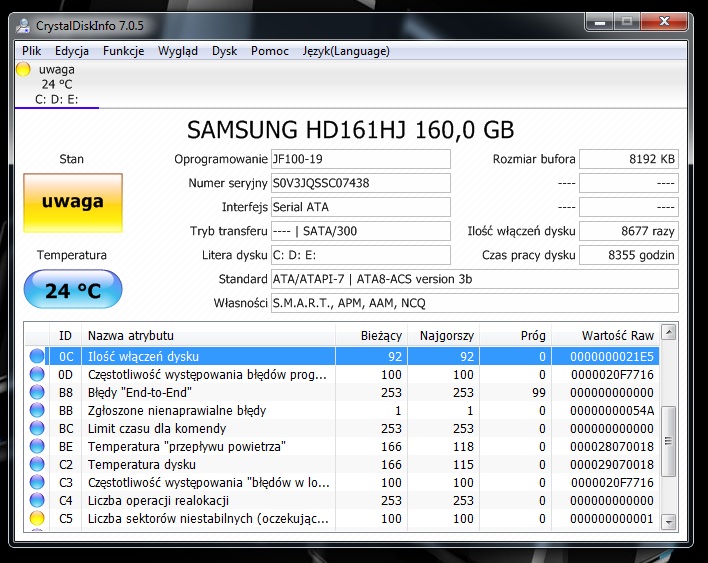
Task: Click the 24 °C temperature button
Action: (x=73, y=289)
